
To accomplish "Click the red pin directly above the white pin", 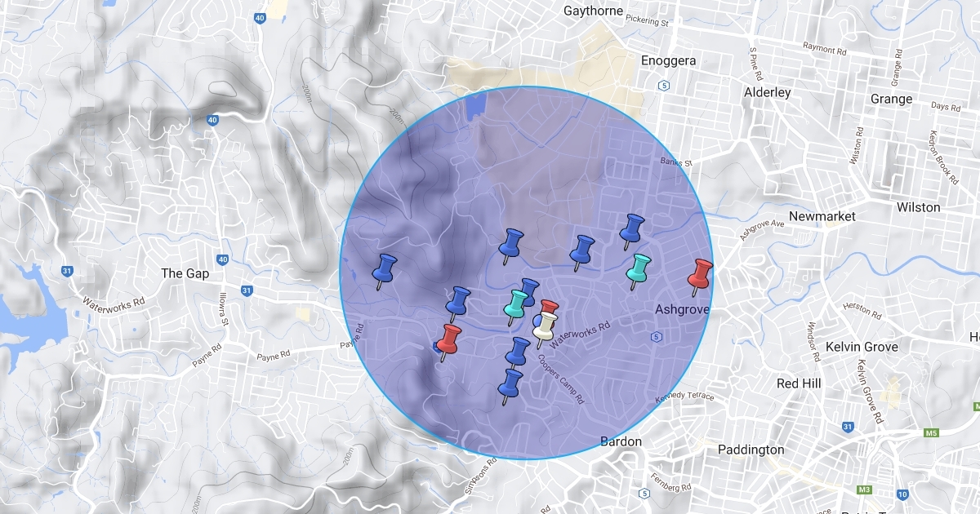I will 550,308.
